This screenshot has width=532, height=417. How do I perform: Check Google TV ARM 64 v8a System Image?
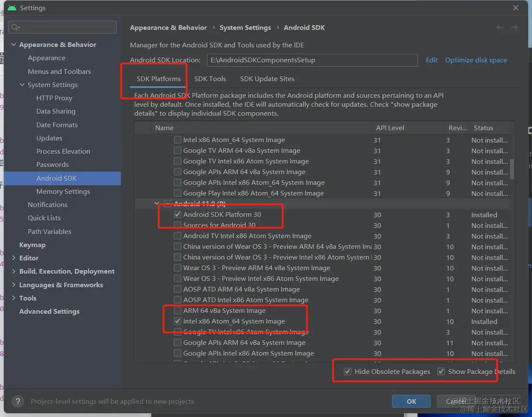pos(177,151)
